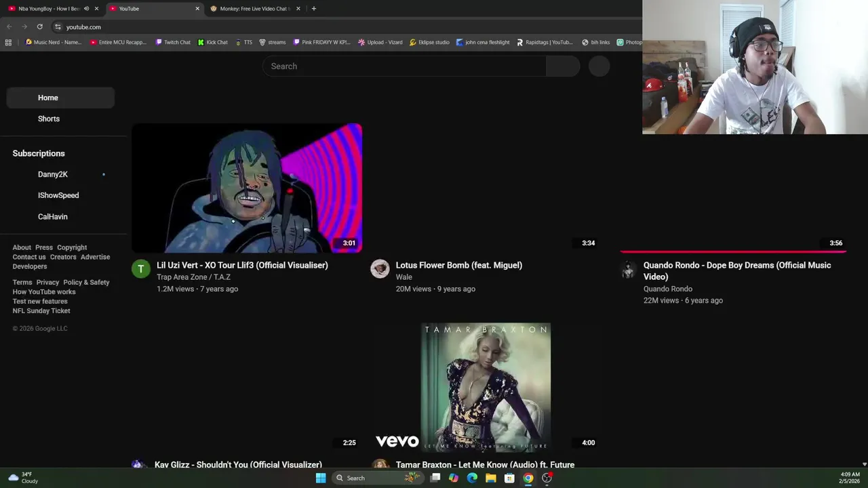Switch to Monkey: Free Live Video Chat tab

click(x=255, y=8)
